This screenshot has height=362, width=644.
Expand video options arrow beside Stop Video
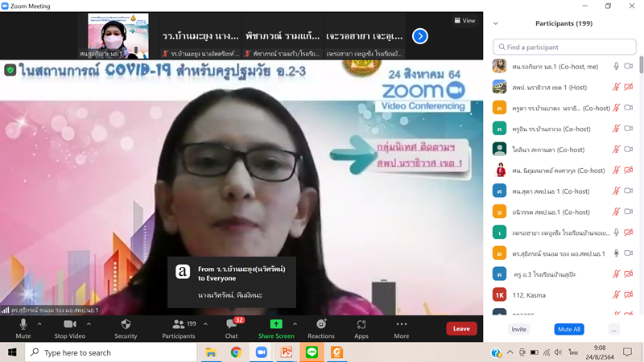[x=89, y=323]
